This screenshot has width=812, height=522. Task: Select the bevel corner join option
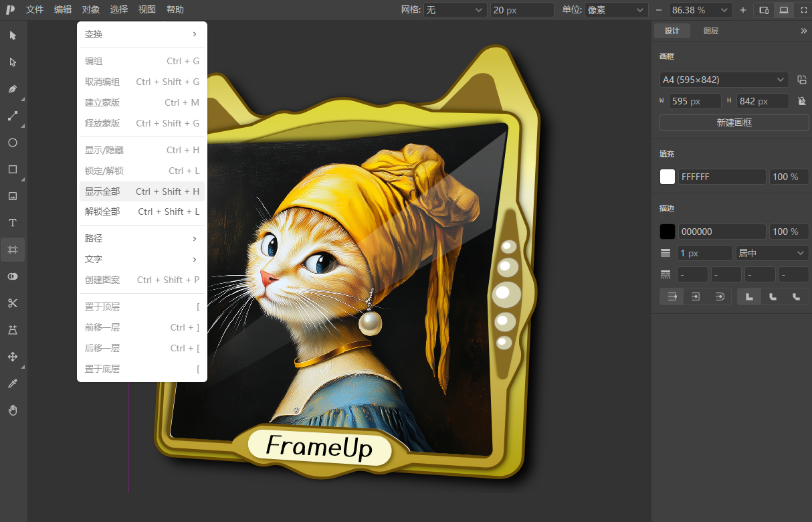(797, 296)
